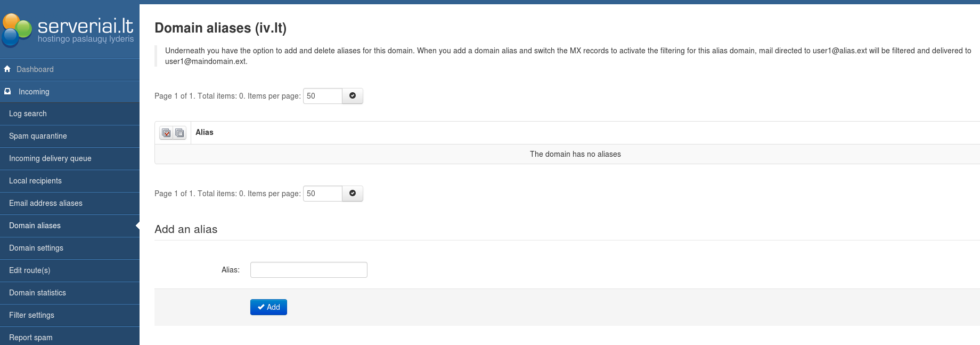This screenshot has width=980, height=345.
Task: Sort by the Alias column header
Action: pyautogui.click(x=204, y=132)
